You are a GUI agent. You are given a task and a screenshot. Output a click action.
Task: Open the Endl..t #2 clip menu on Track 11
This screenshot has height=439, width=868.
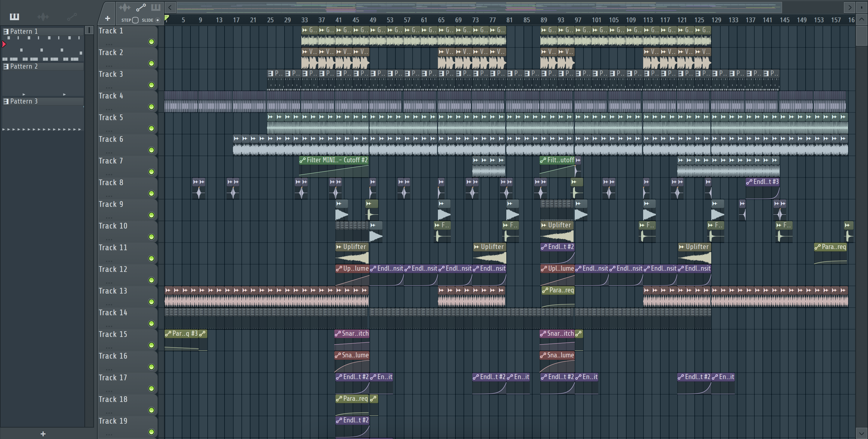[544, 247]
